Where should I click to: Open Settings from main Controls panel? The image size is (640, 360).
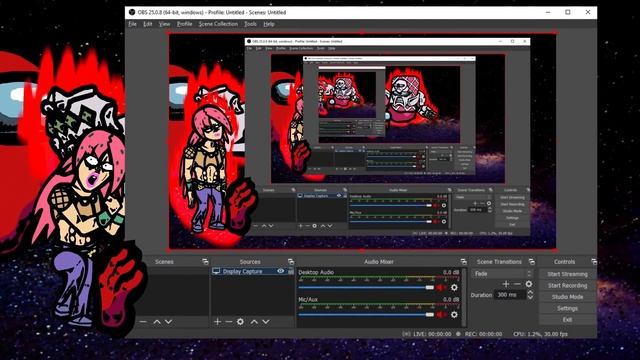pyautogui.click(x=567, y=309)
